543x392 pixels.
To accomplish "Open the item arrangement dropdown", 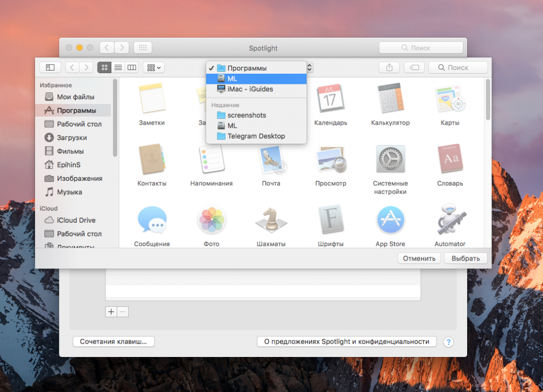I will pyautogui.click(x=154, y=67).
